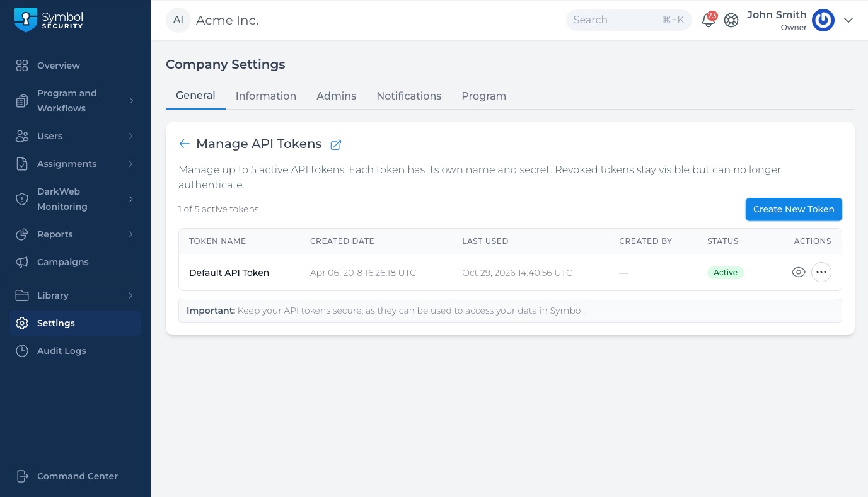Click the Active status badge
Image resolution: width=868 pixels, height=497 pixels.
[x=726, y=273]
